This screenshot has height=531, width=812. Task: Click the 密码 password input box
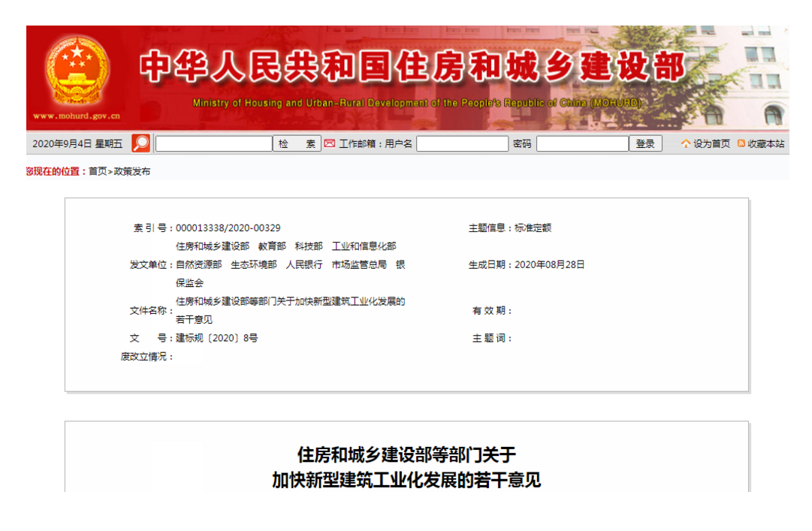581,143
